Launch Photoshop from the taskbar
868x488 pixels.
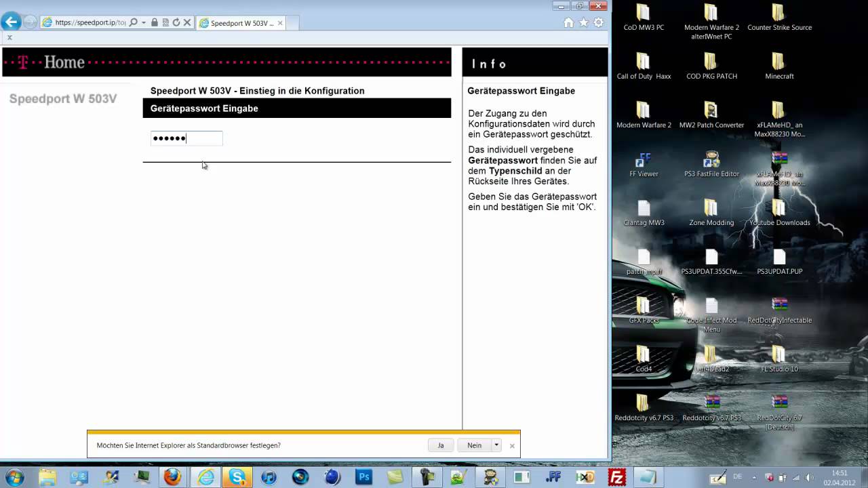click(x=364, y=477)
